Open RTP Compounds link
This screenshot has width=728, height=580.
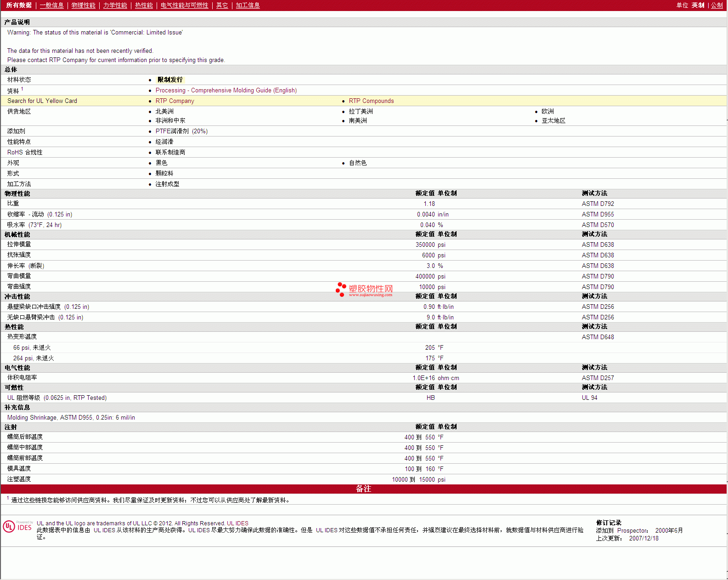click(x=371, y=101)
